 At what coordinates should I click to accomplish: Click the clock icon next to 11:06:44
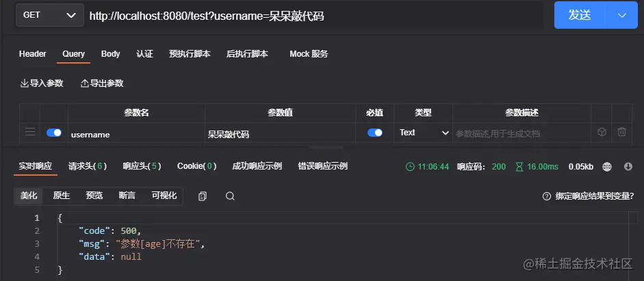(410, 167)
